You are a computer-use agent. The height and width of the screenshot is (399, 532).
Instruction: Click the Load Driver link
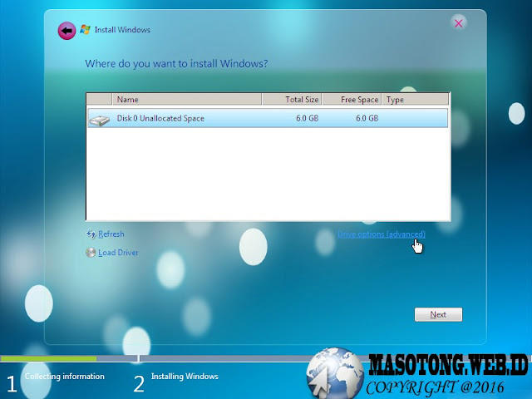(x=118, y=253)
